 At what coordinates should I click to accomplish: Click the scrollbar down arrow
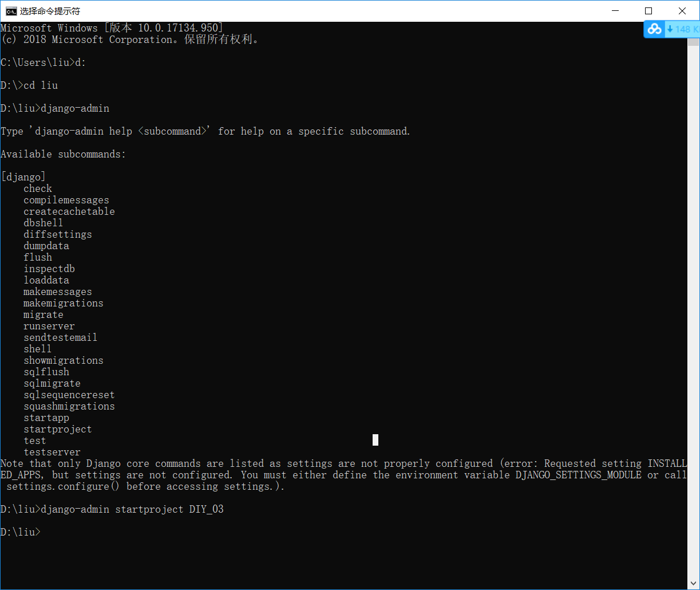[693, 584]
